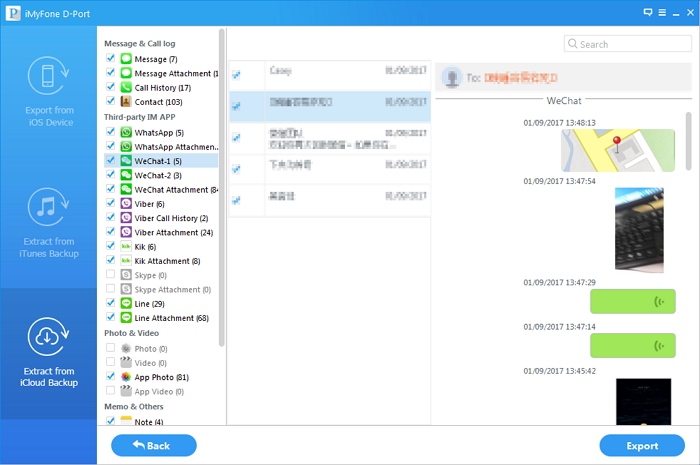Select Line Attachment (68) category
The width and height of the screenshot is (700, 465).
pos(171,318)
